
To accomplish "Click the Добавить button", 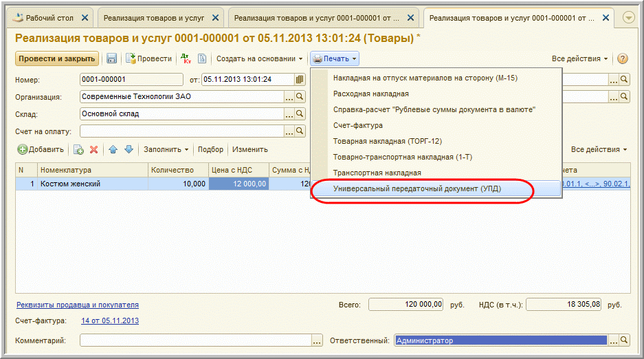I will click(x=41, y=149).
